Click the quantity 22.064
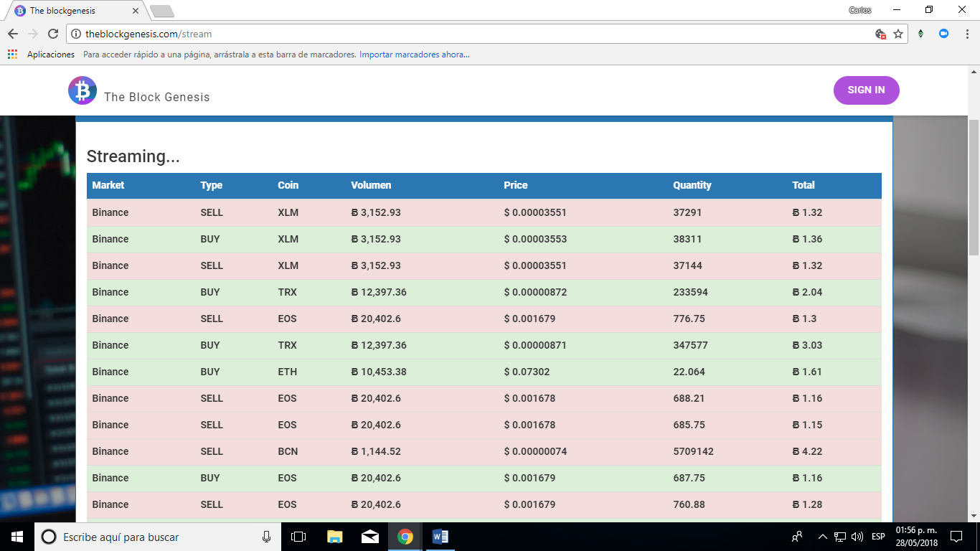 689,372
